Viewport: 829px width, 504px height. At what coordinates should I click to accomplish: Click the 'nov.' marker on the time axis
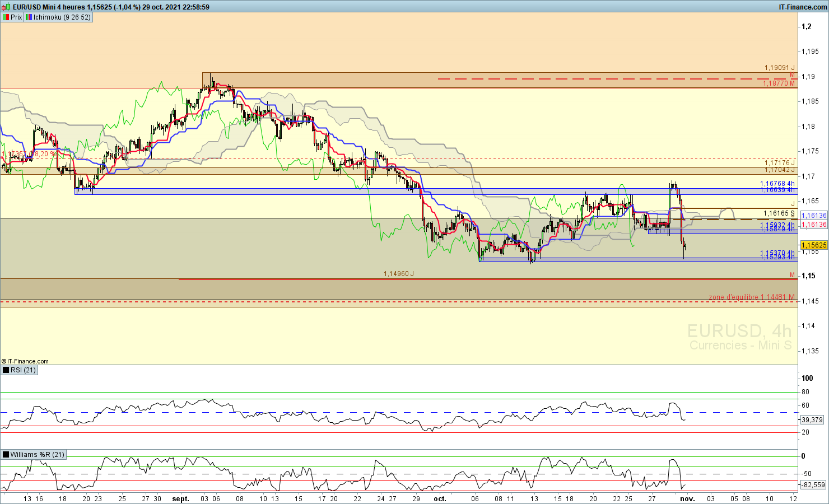click(687, 499)
